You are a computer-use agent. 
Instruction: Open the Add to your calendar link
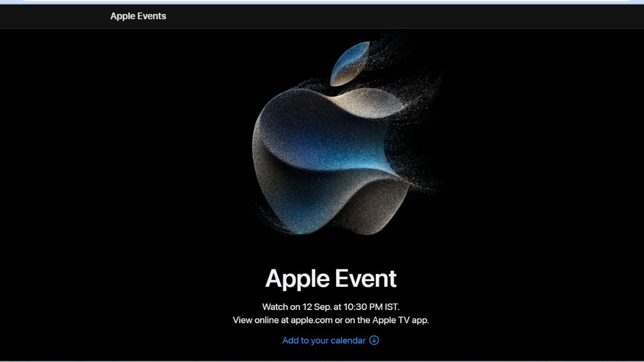(x=324, y=341)
